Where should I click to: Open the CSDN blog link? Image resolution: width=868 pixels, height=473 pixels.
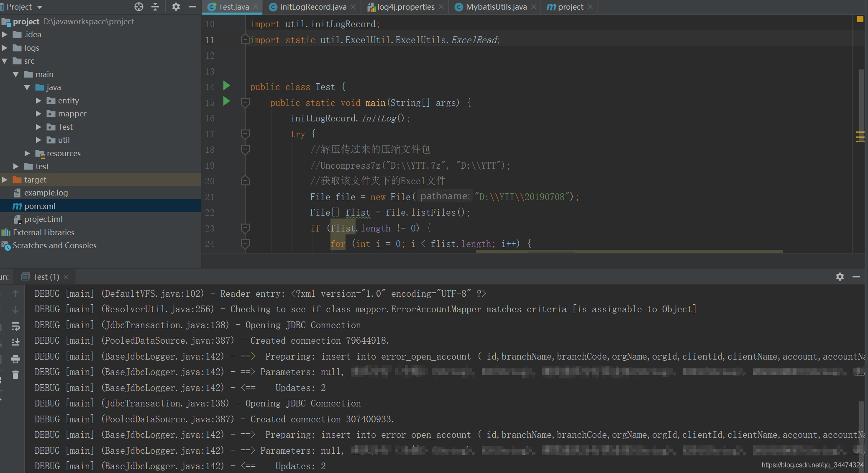(813, 465)
